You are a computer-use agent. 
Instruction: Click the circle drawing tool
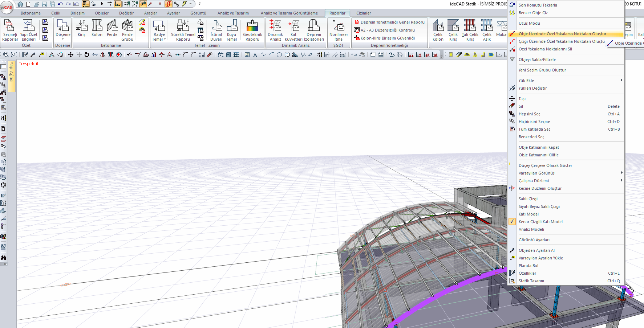[x=279, y=55]
